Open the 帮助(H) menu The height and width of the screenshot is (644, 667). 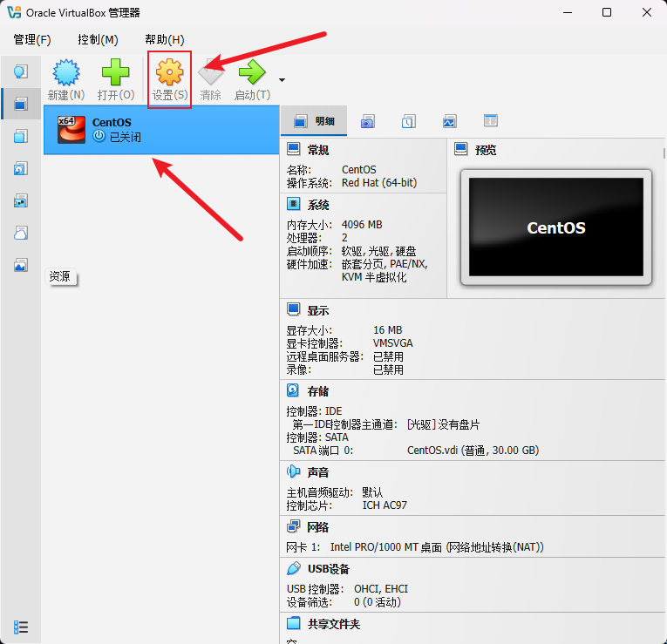[164, 39]
